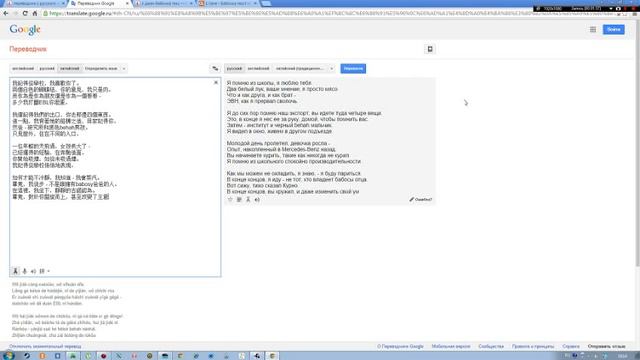Viewport: 640px width, 360px height.
Task: Expand the source language dropdown arrow
Action: [124, 69]
